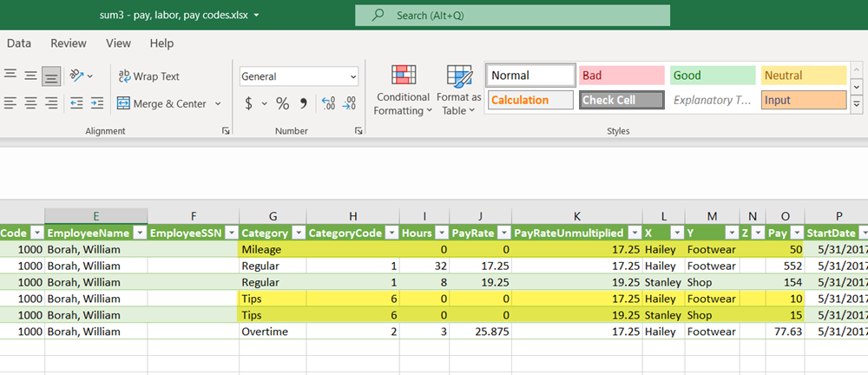Toggle Bottom Align for cell content

[51, 76]
